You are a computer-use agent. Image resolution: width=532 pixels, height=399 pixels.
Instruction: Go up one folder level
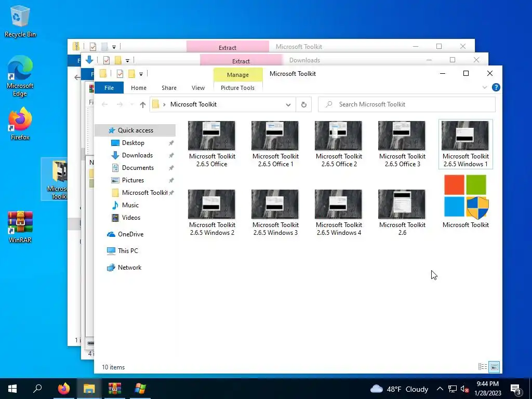143,105
